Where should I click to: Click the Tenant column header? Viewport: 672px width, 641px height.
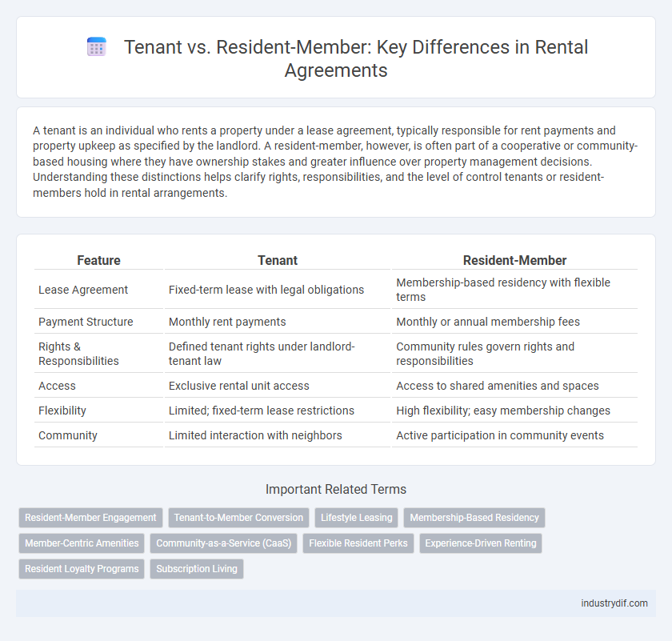[x=278, y=260]
